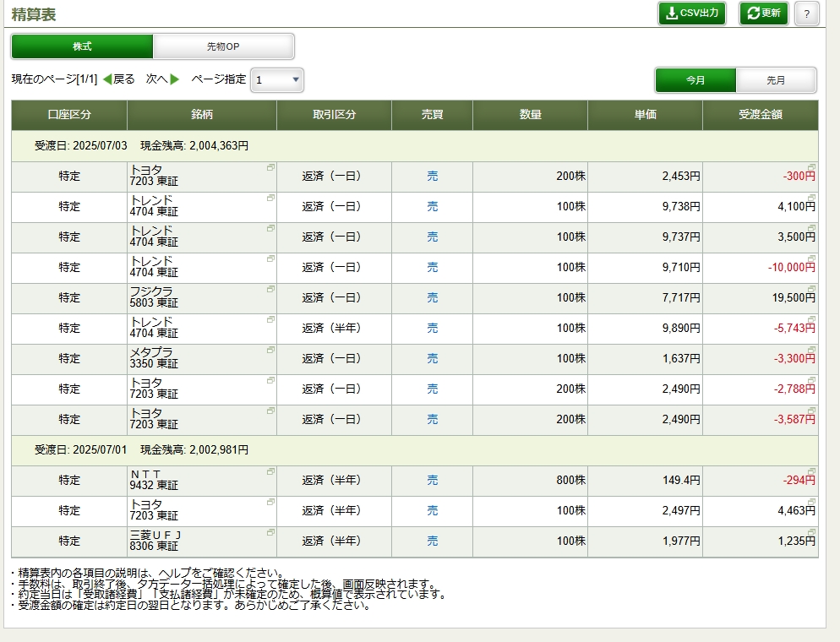Click 売 in the メタプラ row
The width and height of the screenshot is (840, 642).
click(433, 359)
